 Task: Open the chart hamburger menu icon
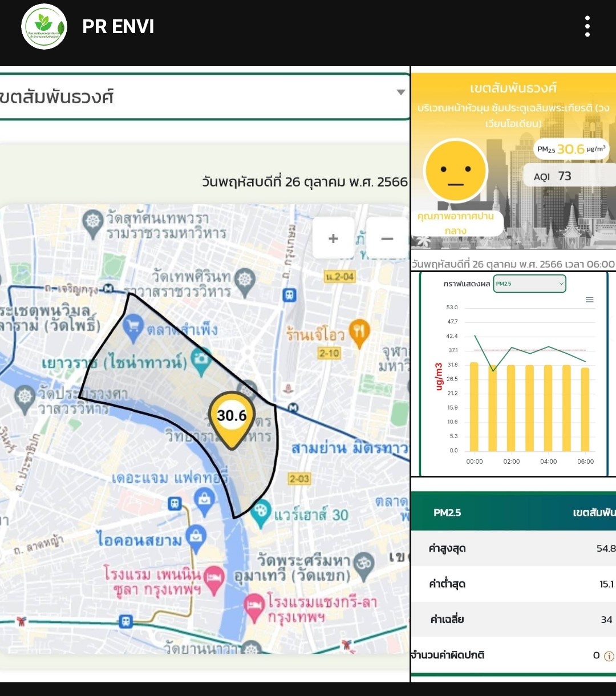click(590, 300)
